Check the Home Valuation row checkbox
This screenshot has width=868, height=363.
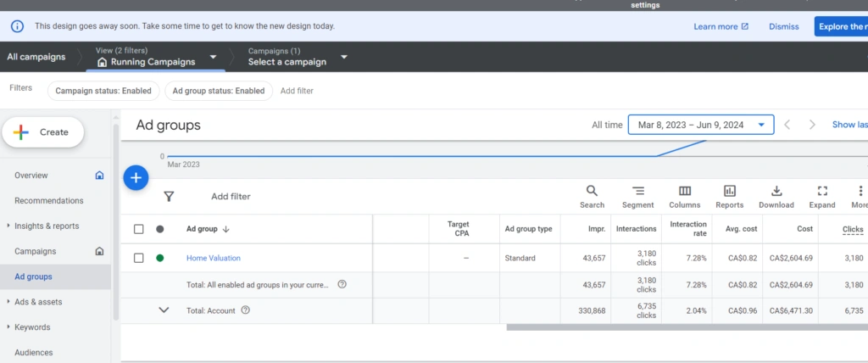click(x=139, y=258)
